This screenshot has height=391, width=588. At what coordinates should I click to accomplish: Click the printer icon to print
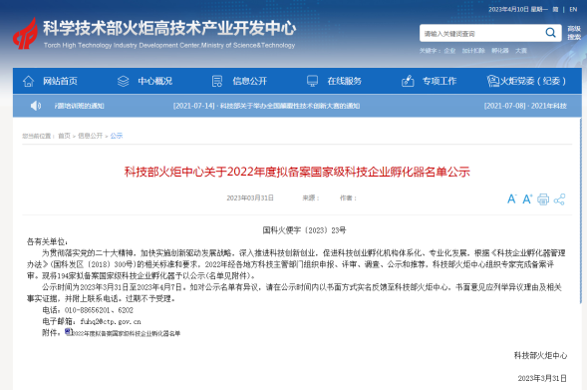[543, 199]
